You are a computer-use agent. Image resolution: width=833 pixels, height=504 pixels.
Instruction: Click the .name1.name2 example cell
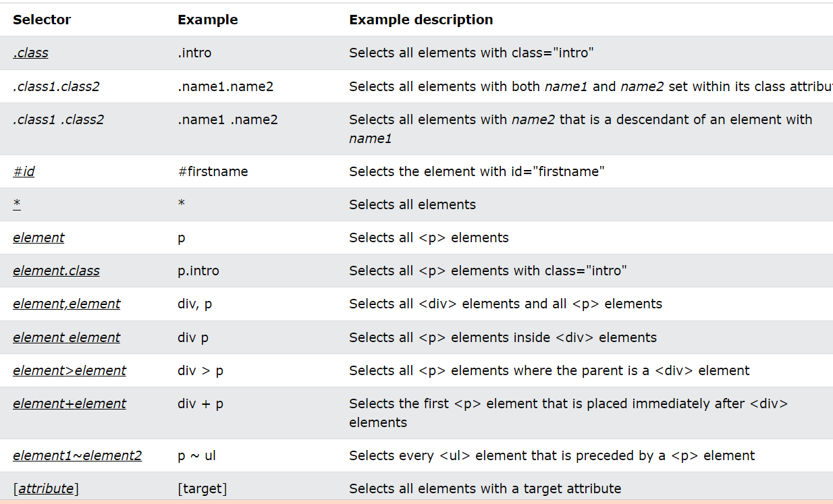(x=225, y=86)
